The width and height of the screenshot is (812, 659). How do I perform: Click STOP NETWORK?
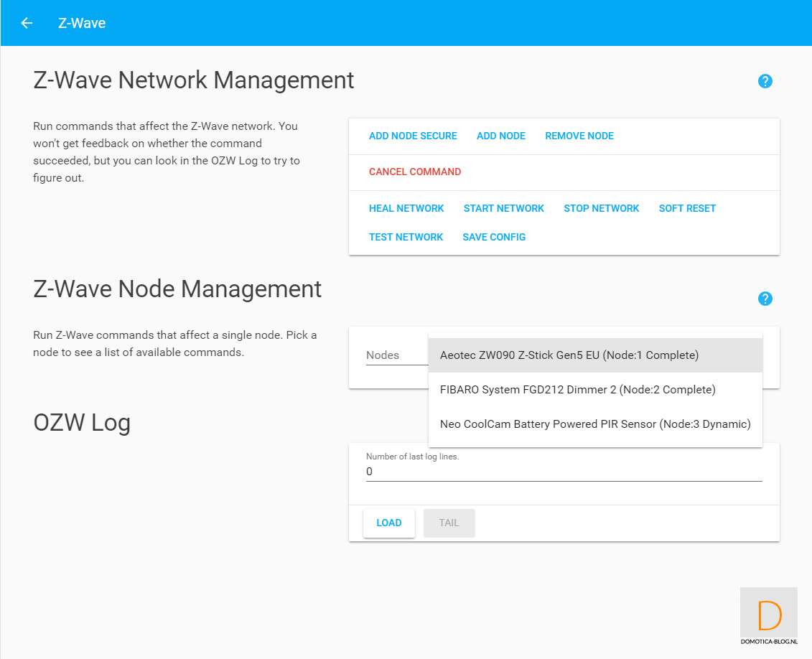[601, 208]
